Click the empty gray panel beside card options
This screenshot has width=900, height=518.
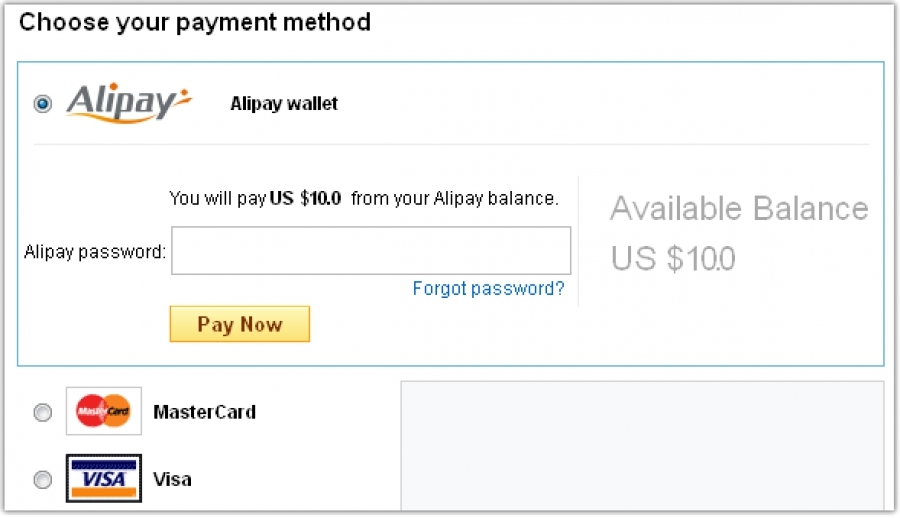[x=642, y=446]
